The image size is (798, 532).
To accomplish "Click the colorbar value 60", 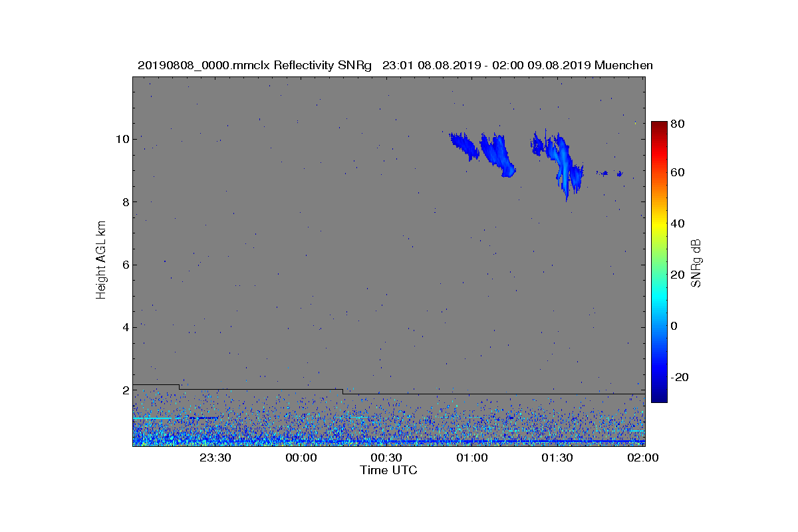I will tap(678, 173).
